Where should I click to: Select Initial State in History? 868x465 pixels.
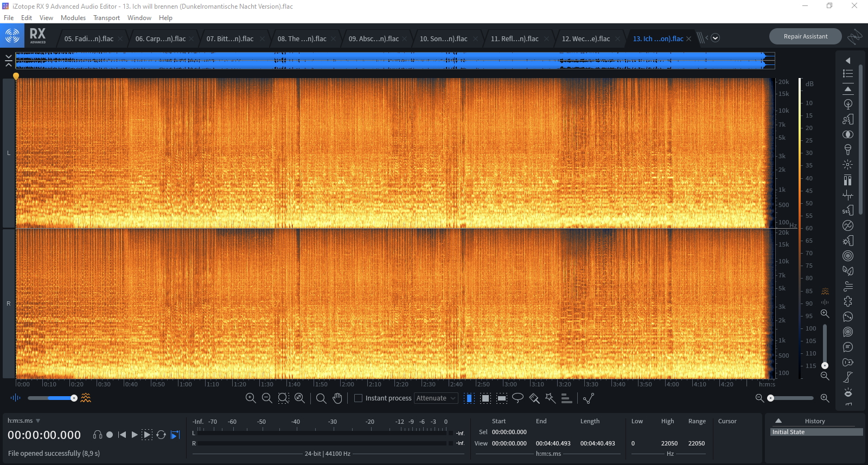pyautogui.click(x=789, y=432)
